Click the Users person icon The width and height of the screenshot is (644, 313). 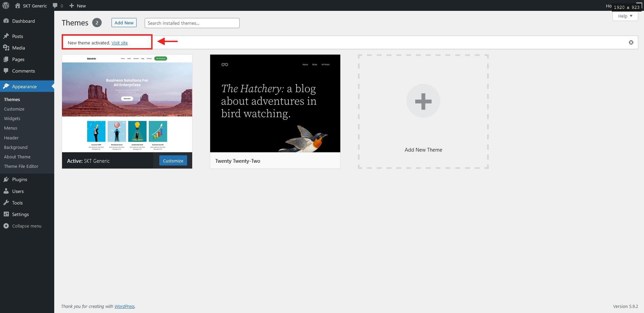(6, 191)
